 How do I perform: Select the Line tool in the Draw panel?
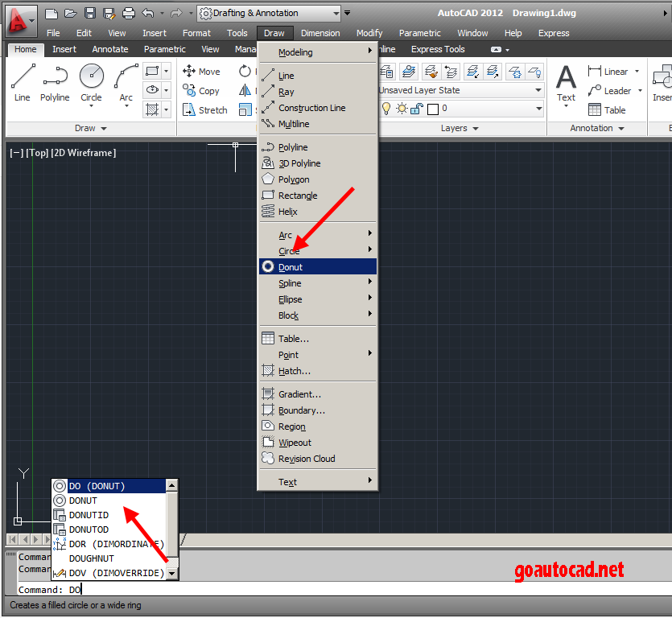[x=22, y=77]
